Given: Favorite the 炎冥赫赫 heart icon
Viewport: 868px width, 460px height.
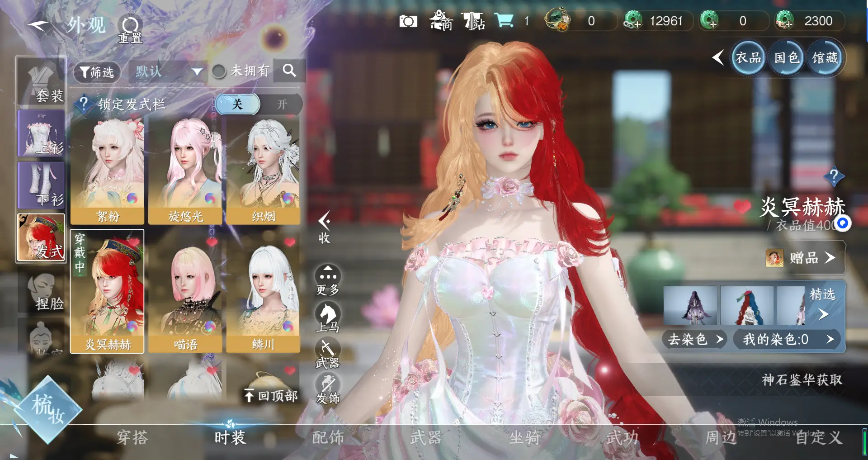Looking at the screenshot, I should coord(742,207).
